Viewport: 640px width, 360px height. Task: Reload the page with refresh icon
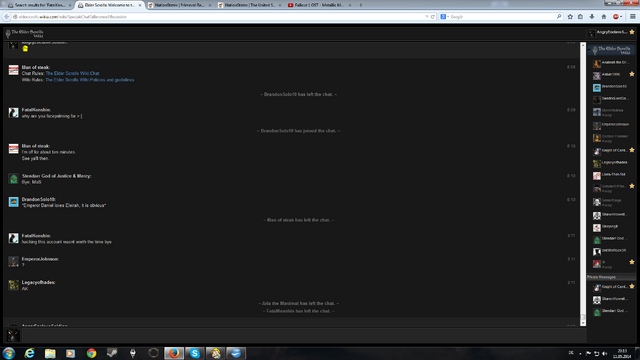[x=433, y=17]
